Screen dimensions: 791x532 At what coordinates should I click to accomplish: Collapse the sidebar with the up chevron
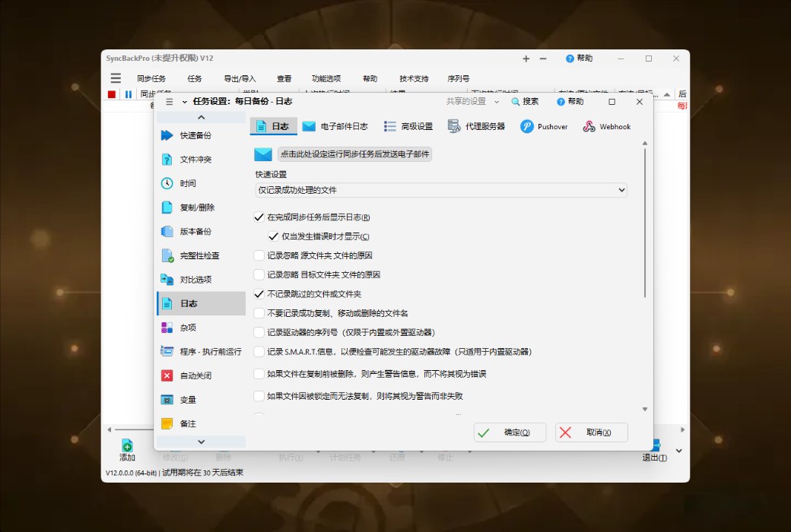pos(201,116)
